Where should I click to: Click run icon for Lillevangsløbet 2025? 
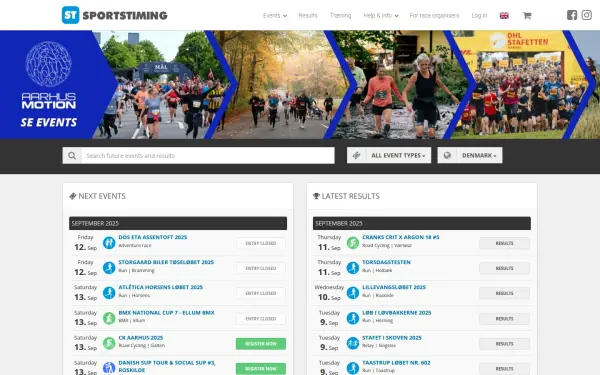(x=353, y=293)
